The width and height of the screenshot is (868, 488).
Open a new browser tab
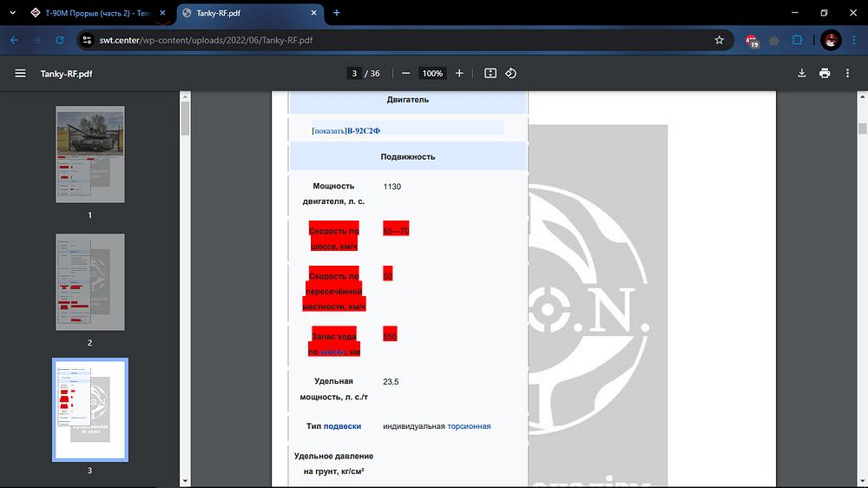[x=337, y=13]
